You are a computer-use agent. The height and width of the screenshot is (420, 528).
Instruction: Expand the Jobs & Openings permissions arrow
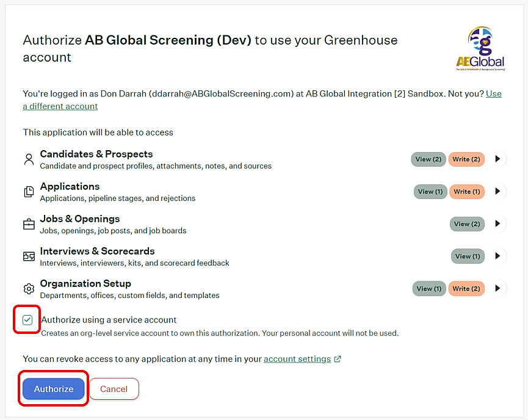click(497, 223)
